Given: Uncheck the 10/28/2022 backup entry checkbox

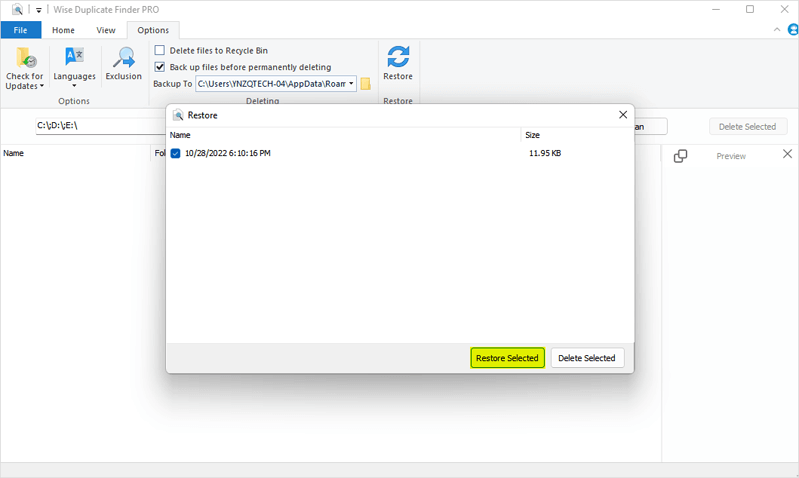Looking at the screenshot, I should click(x=175, y=153).
